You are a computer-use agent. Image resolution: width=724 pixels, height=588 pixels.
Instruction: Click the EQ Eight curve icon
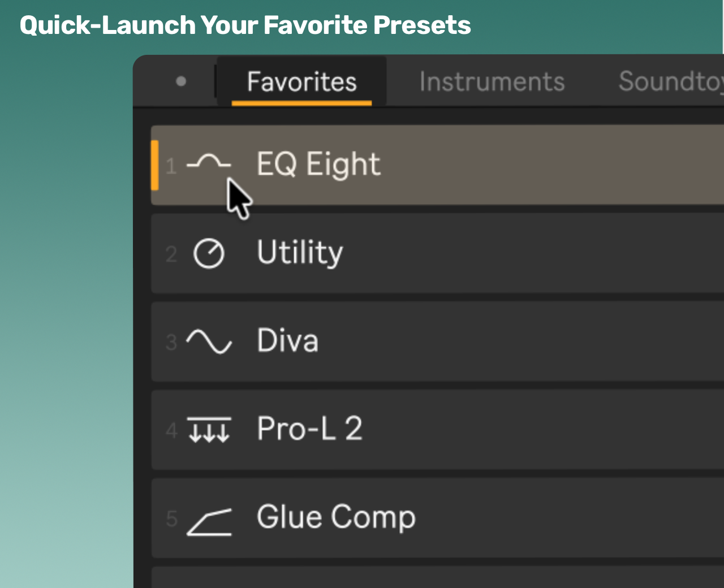[209, 163]
